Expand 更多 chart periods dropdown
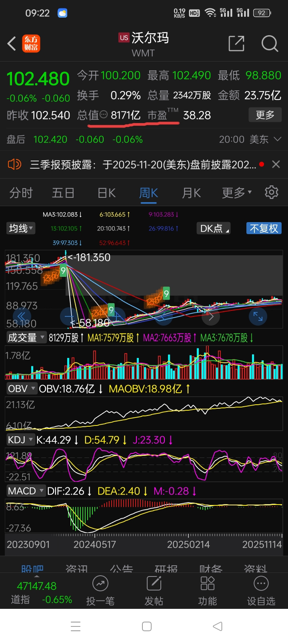Viewport: 288px width, 644px height. 237,193
